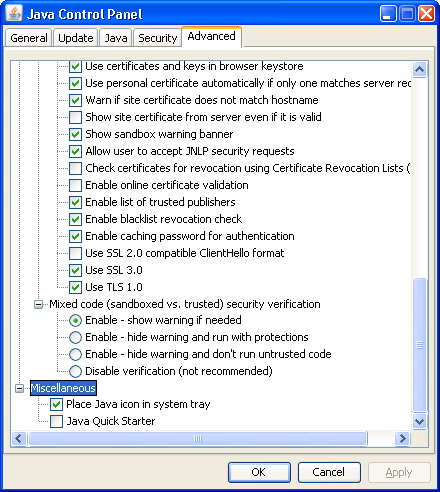Image resolution: width=440 pixels, height=492 pixels.
Task: Disable caching password for authentication
Action: 75,236
